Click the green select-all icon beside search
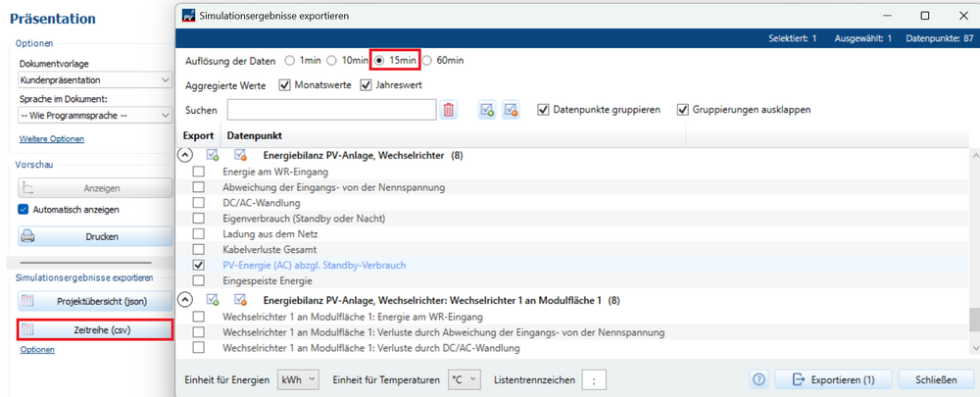The width and height of the screenshot is (980, 397). tap(487, 110)
